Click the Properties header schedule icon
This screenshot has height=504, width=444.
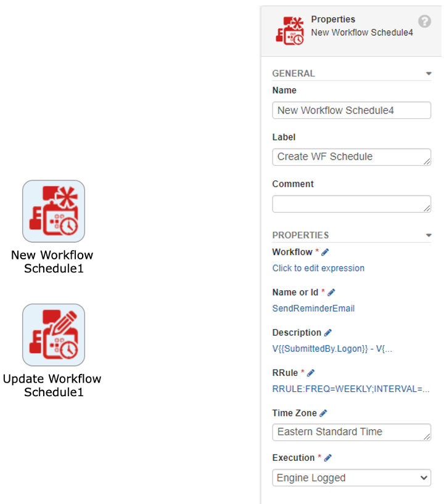[x=290, y=31]
